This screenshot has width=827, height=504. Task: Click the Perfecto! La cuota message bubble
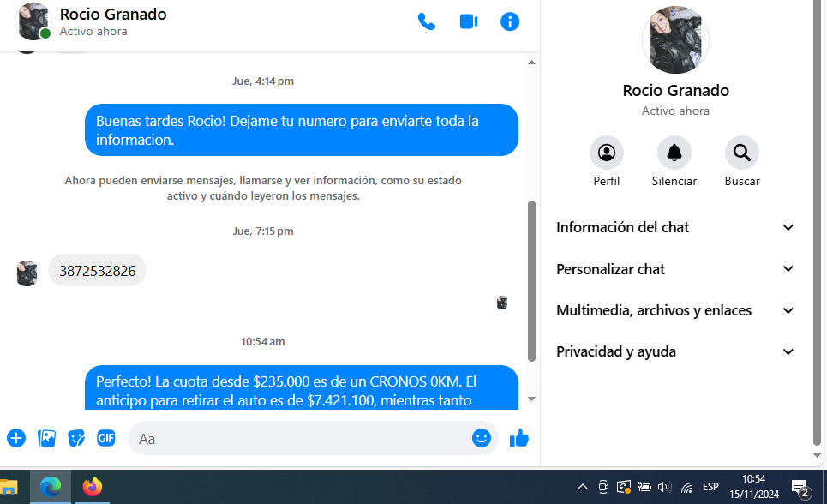coord(301,387)
